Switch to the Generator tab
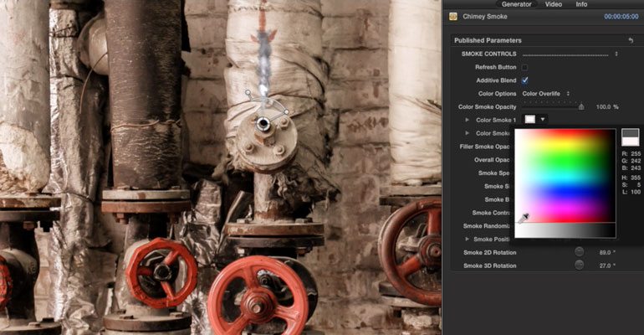The width and height of the screenshot is (644, 335). 516,4
